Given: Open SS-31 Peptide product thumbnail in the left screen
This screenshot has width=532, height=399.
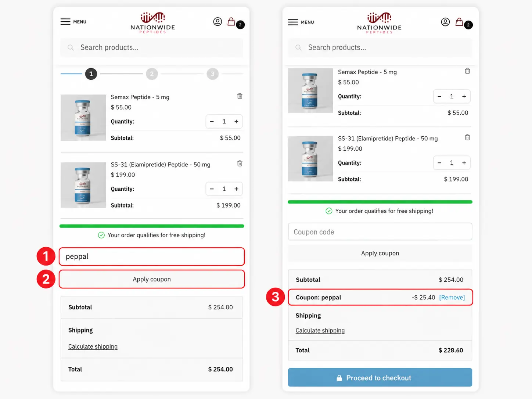Looking at the screenshot, I should [x=83, y=185].
